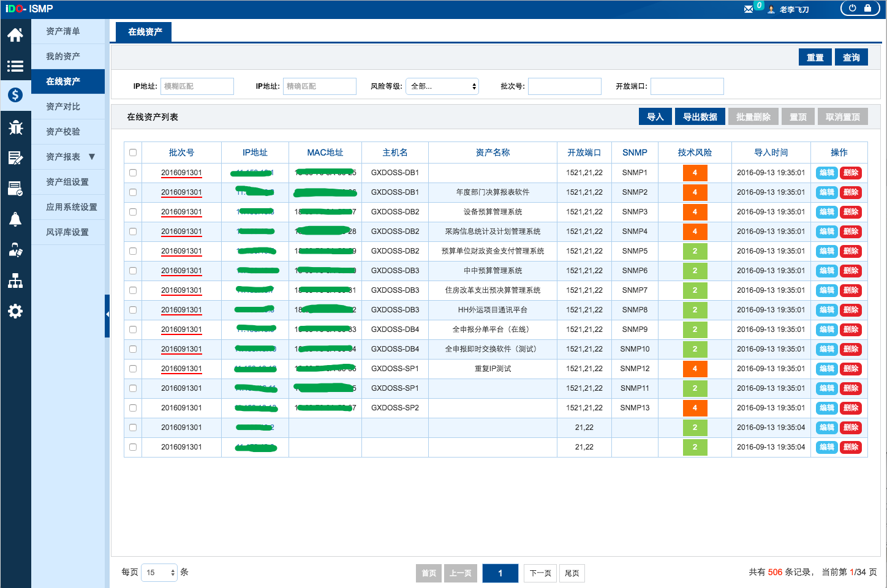Open the 风险等级 dropdown

[x=442, y=86]
